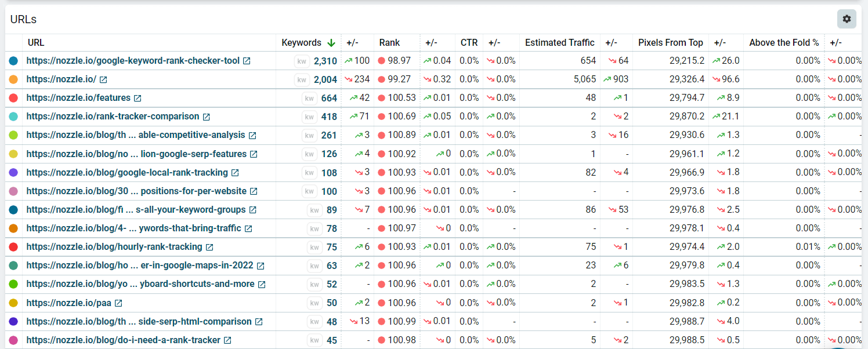The width and height of the screenshot is (868, 349).
Task: Open the hourly-rank-tracking blog link
Action: (x=114, y=247)
